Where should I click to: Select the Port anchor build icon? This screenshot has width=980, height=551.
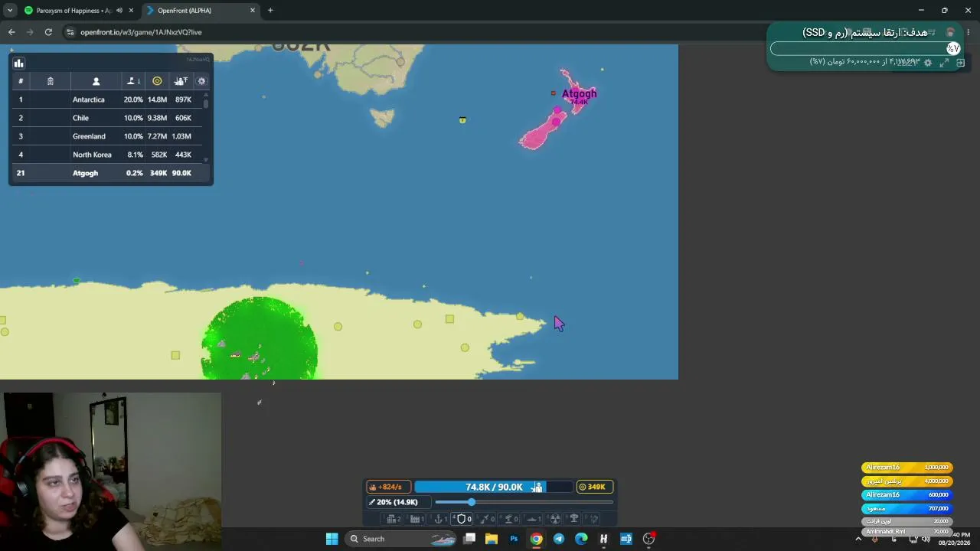click(x=440, y=519)
